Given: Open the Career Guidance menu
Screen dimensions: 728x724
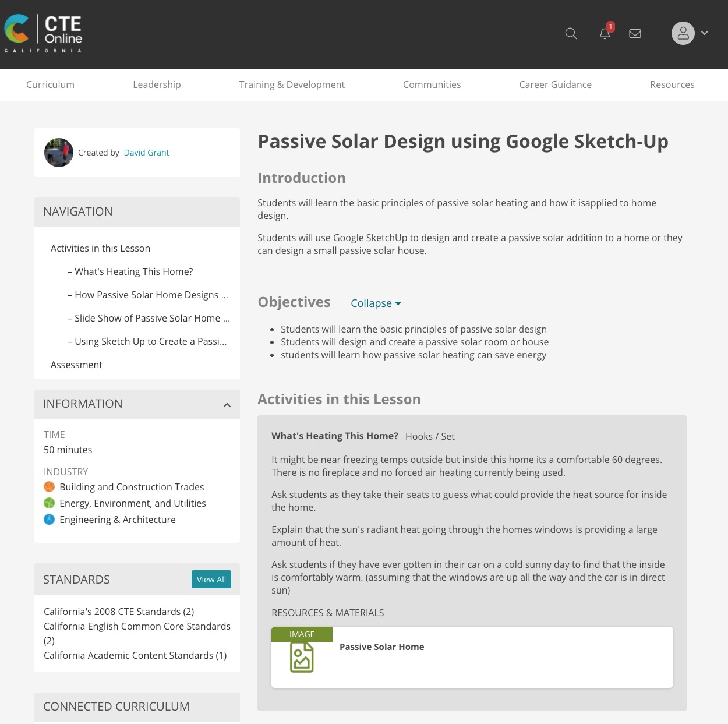Looking at the screenshot, I should pyautogui.click(x=555, y=84).
